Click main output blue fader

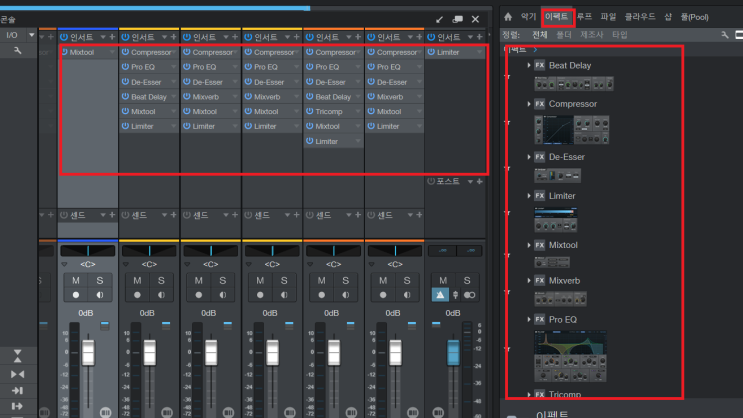tap(453, 353)
